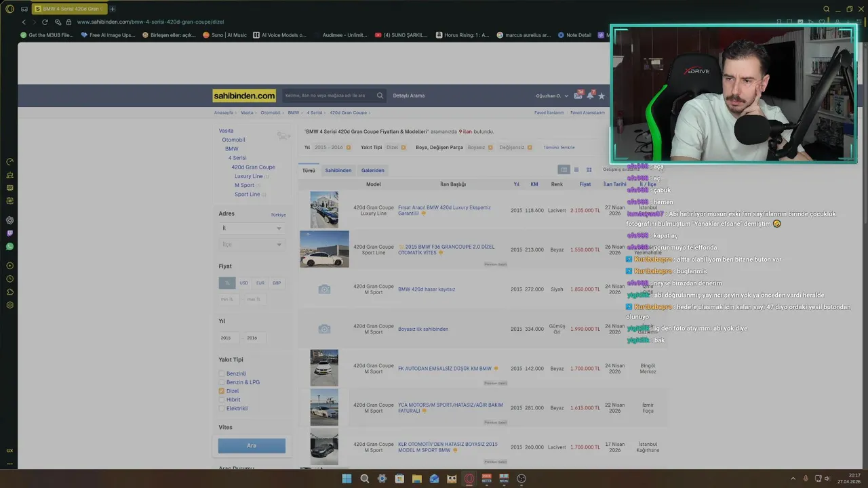Sort listings by KM column
This screenshot has height=488, width=868.
tap(534, 184)
